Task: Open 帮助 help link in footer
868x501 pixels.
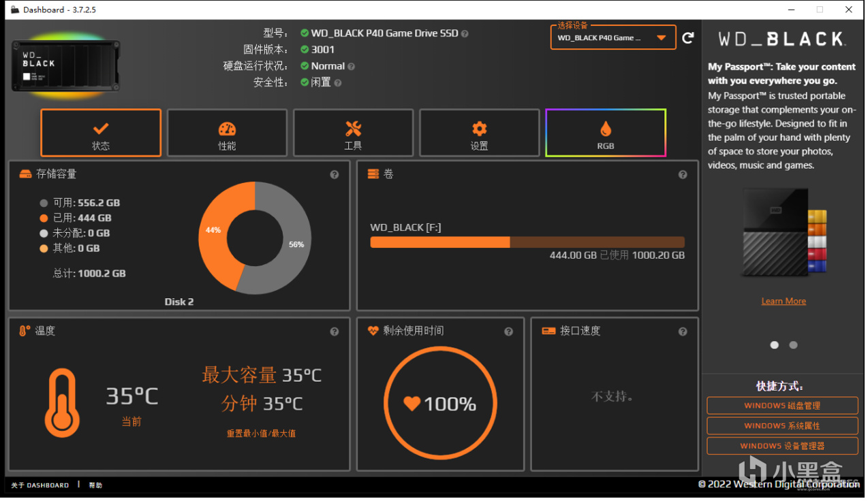Action: tap(95, 485)
